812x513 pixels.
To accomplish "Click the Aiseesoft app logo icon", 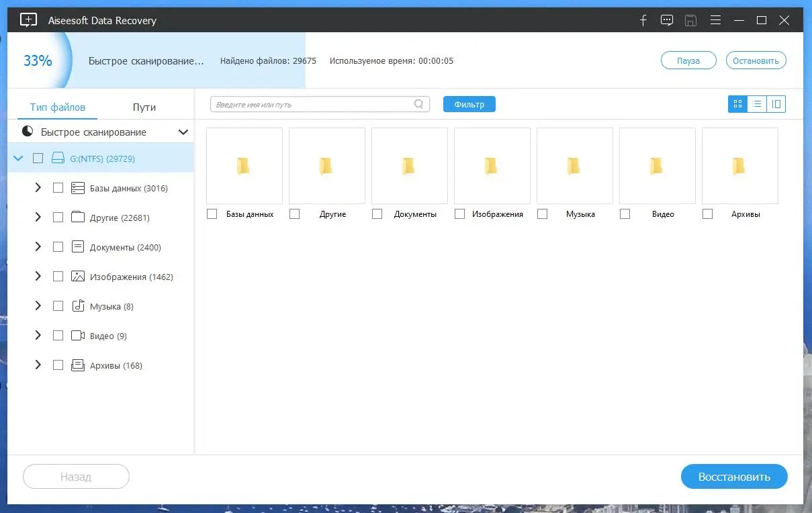I will (x=29, y=20).
